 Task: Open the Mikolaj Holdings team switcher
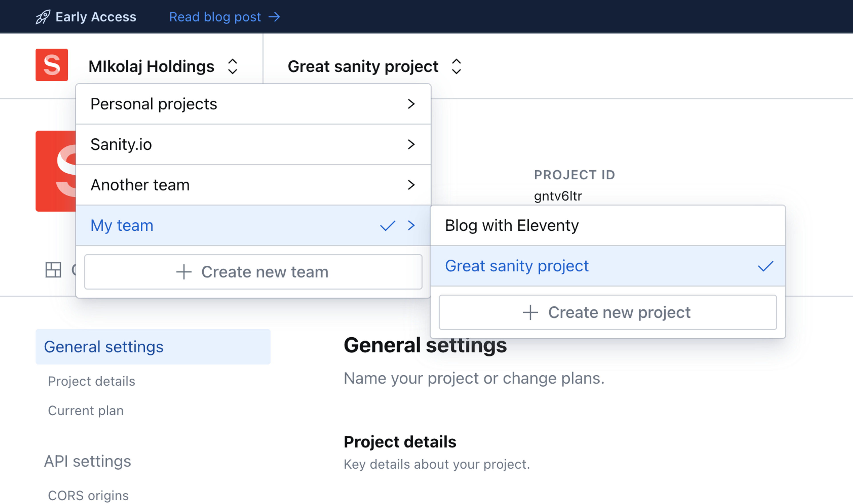click(163, 66)
